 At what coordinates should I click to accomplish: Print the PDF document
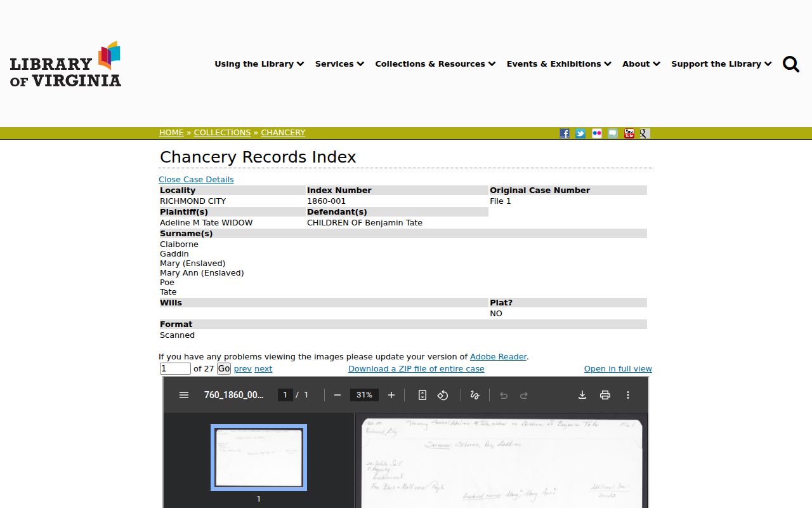click(x=605, y=395)
